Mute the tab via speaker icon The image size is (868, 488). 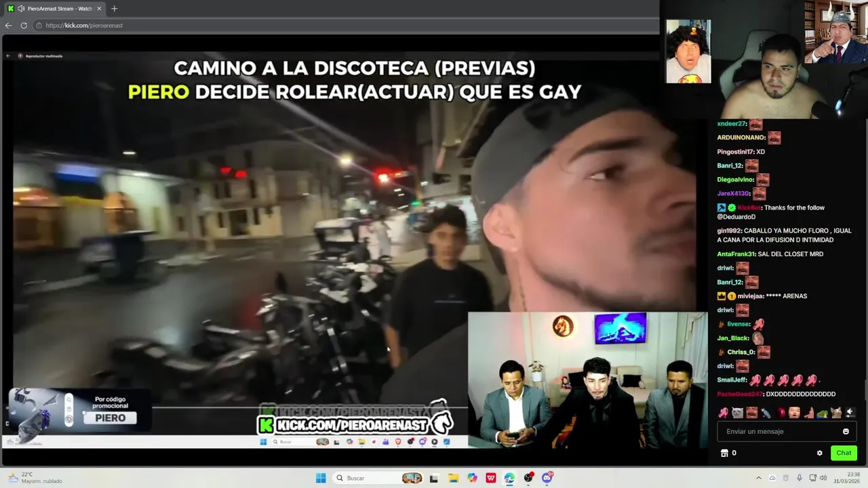[21, 9]
